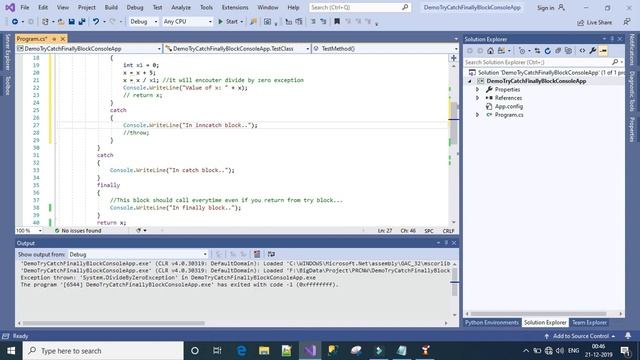Image resolution: width=640 pixels, height=360 pixels.
Task: Click the main Search (Ctrl+Q) box
Action: click(360, 7)
